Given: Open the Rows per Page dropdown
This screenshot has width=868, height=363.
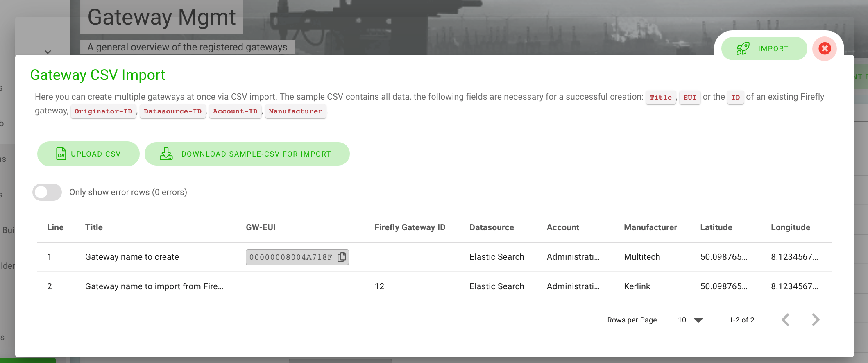Looking at the screenshot, I should pos(691,320).
